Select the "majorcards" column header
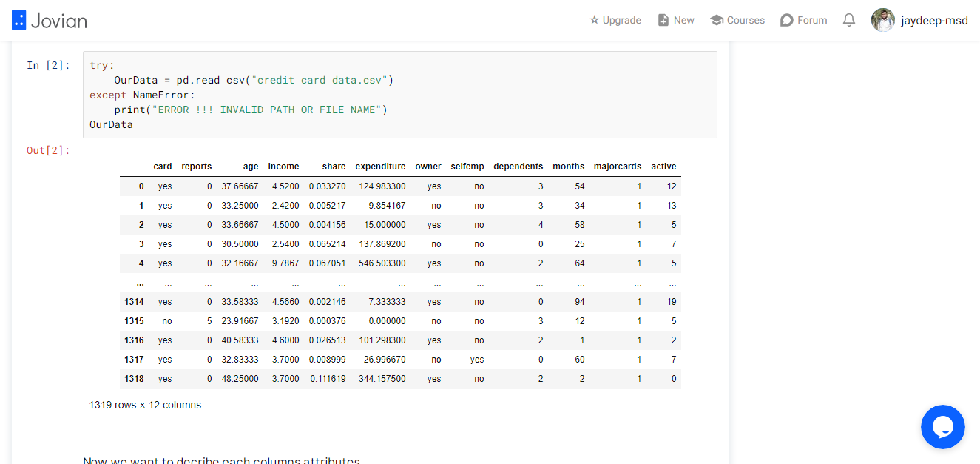Viewport: 980px width, 464px height. pos(618,167)
